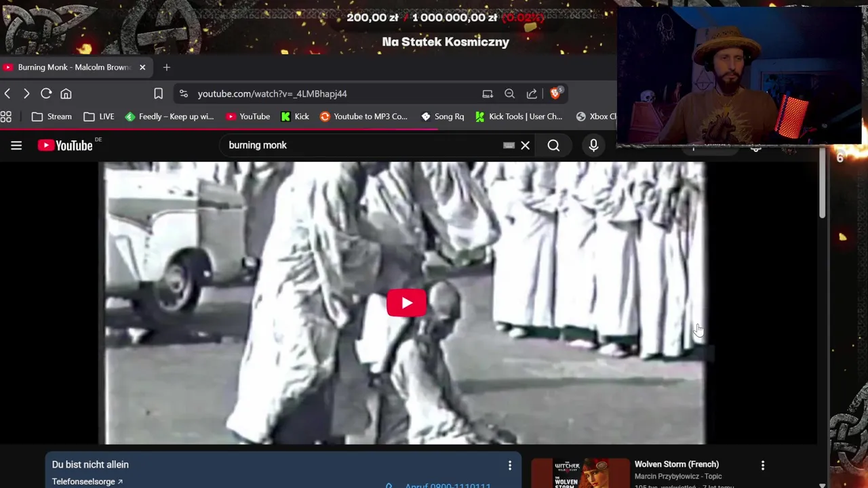Image resolution: width=868 pixels, height=488 pixels.
Task: Open Wolven Storm (French) video thumbnail
Action: (580, 474)
